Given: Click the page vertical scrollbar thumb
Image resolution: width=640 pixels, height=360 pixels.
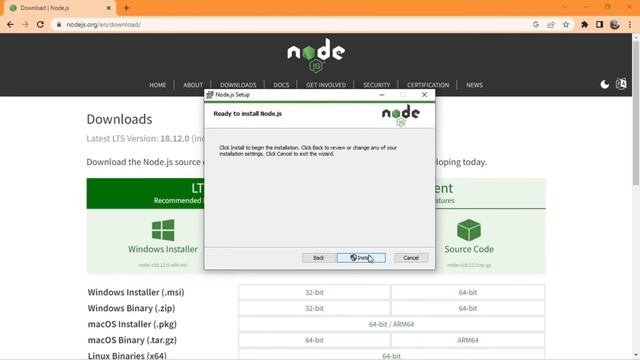Looking at the screenshot, I should tap(636, 113).
